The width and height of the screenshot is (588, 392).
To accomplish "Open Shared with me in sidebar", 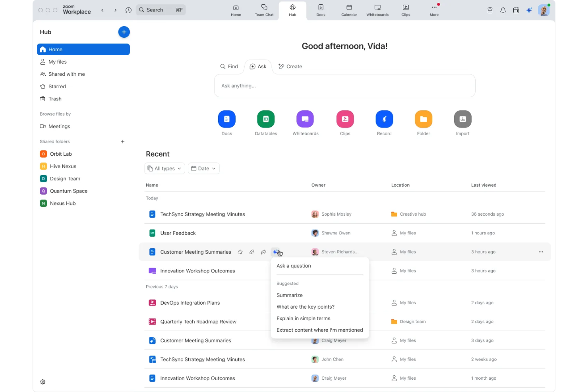I will point(66,74).
